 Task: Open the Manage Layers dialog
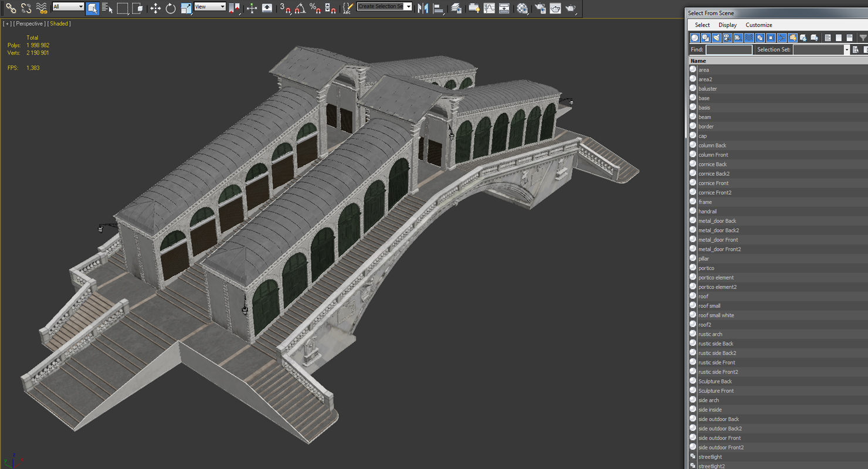(x=455, y=8)
